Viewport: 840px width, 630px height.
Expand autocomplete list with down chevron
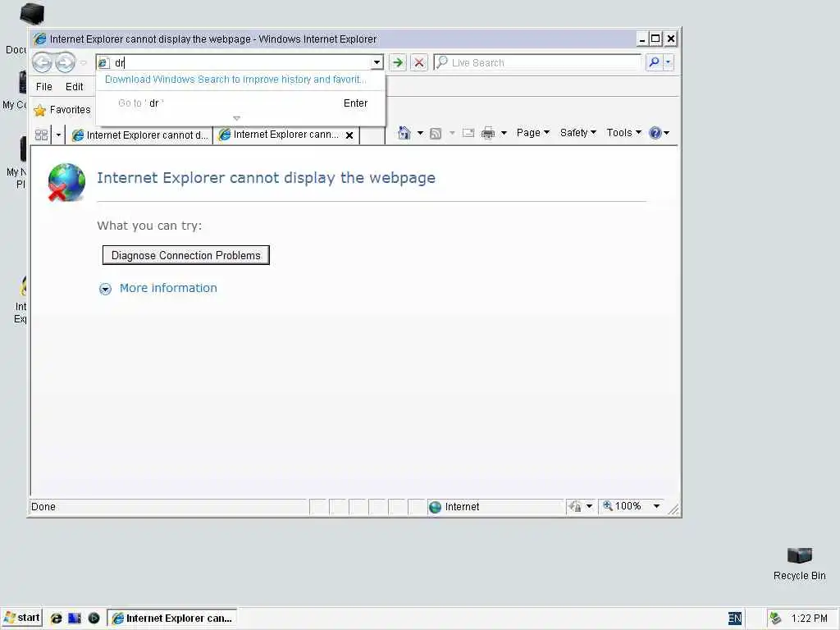point(236,118)
